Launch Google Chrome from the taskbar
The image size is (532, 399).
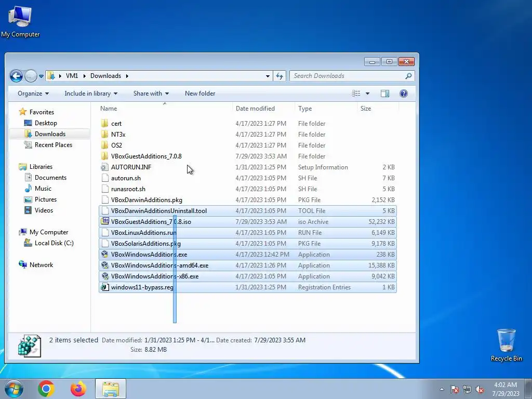tap(46, 389)
